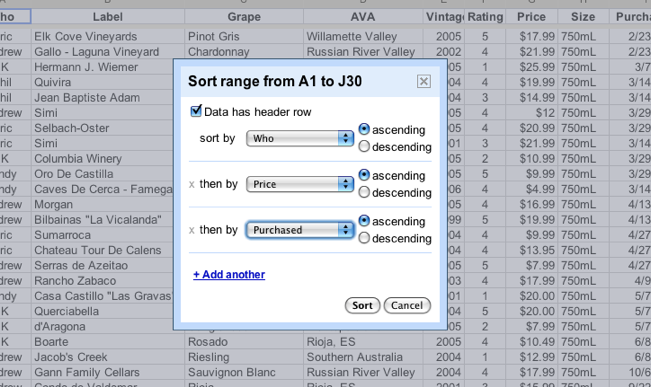Remove the Purchased sort rule with x

pyautogui.click(x=191, y=230)
